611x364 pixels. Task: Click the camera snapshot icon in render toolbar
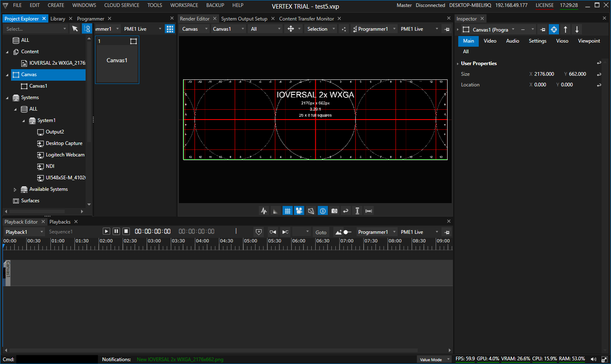point(335,211)
